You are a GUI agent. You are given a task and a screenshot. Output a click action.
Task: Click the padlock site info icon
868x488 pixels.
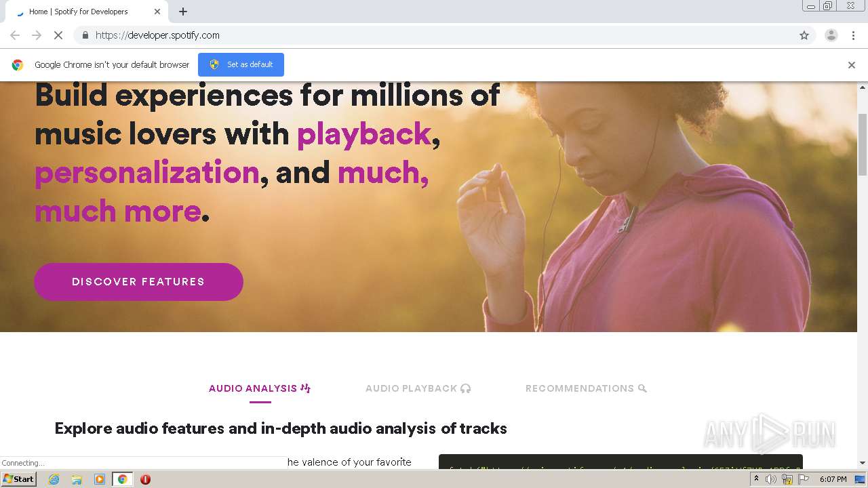[x=85, y=35]
